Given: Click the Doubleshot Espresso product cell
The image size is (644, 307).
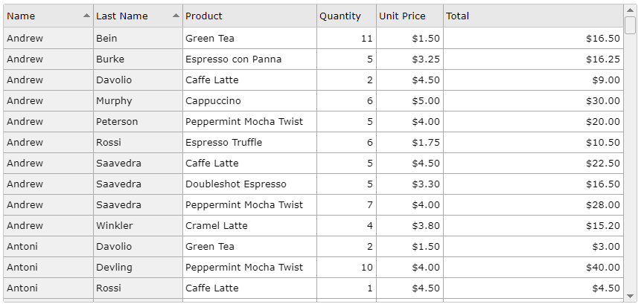Looking at the screenshot, I should pyautogui.click(x=249, y=184).
